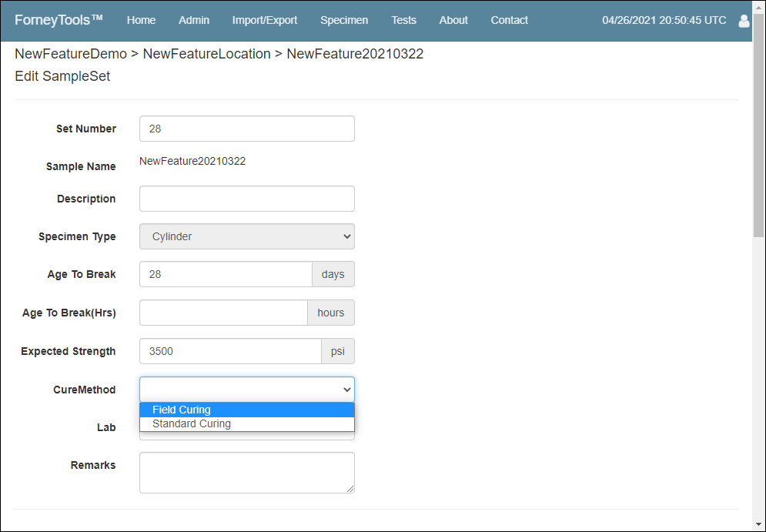Open the Tests menu
766x532 pixels.
(x=403, y=20)
